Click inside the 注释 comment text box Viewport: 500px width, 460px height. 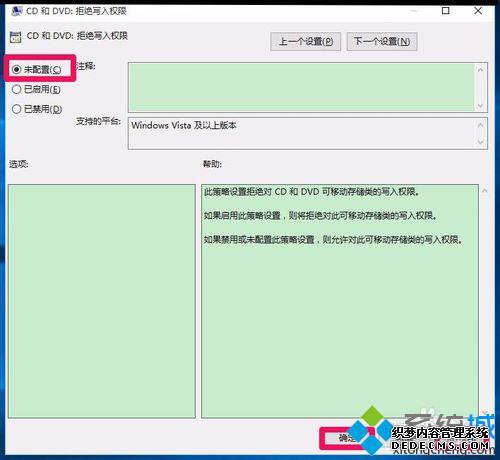pos(301,87)
